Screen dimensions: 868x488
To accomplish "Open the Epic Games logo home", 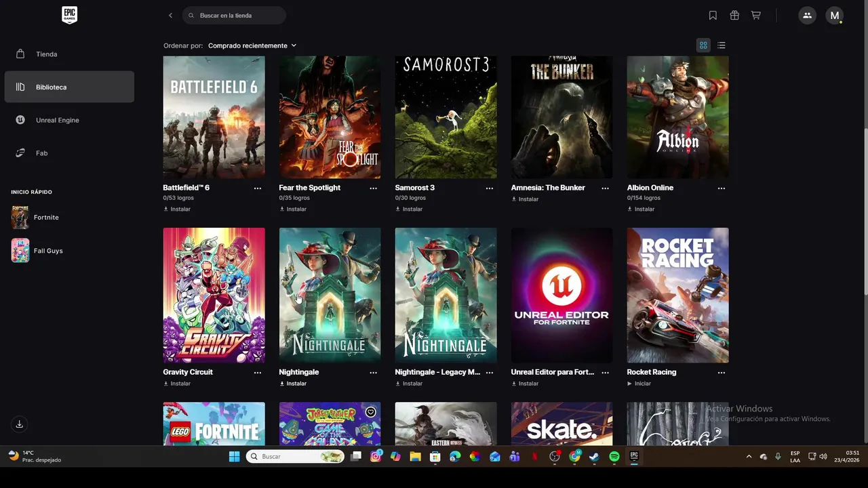I will coord(69,15).
